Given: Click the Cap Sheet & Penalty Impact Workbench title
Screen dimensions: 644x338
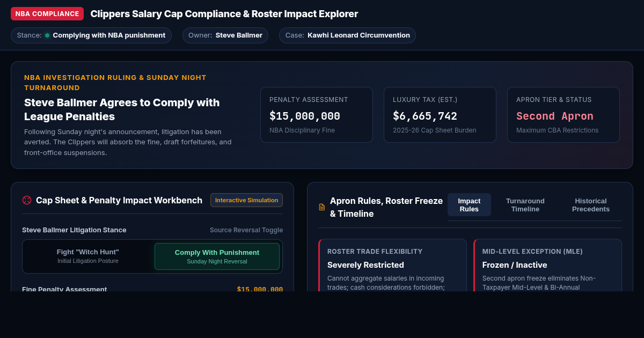Looking at the screenshot, I should click(119, 200).
